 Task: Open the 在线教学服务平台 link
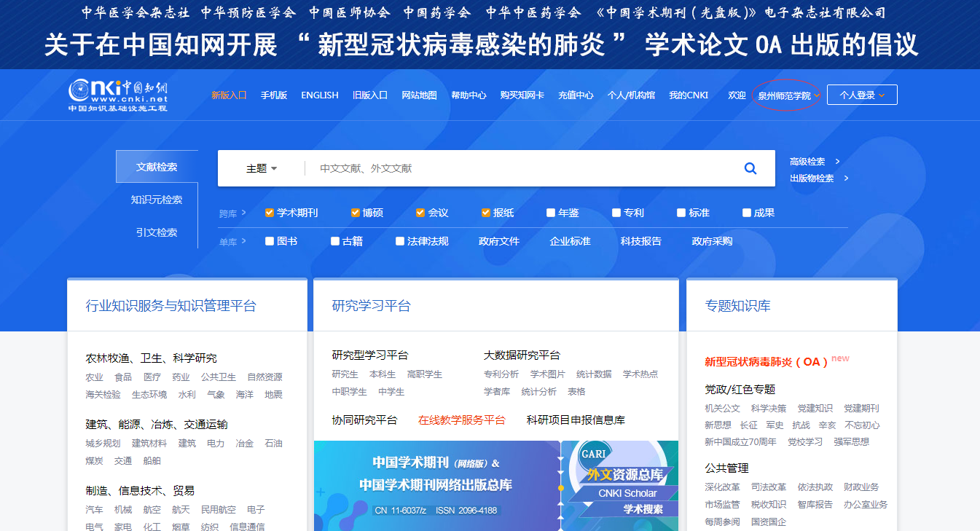pos(461,420)
